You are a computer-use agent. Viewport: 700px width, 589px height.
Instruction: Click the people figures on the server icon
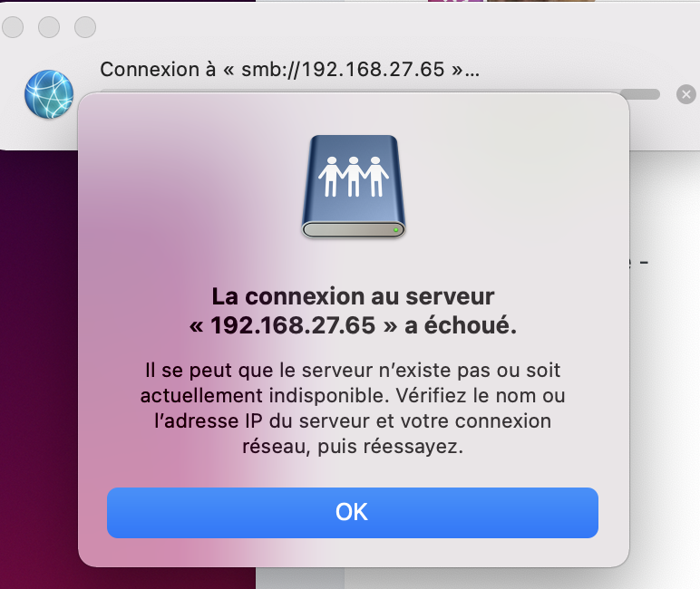tap(353, 177)
